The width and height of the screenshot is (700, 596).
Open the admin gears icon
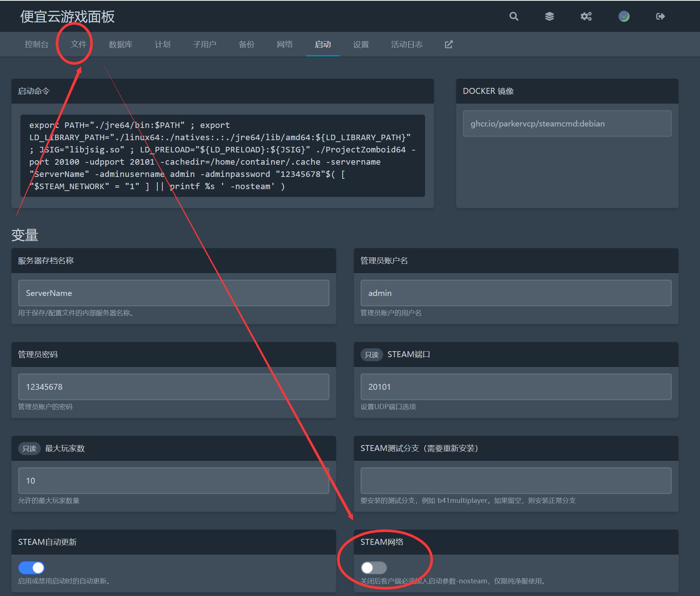tap(586, 16)
